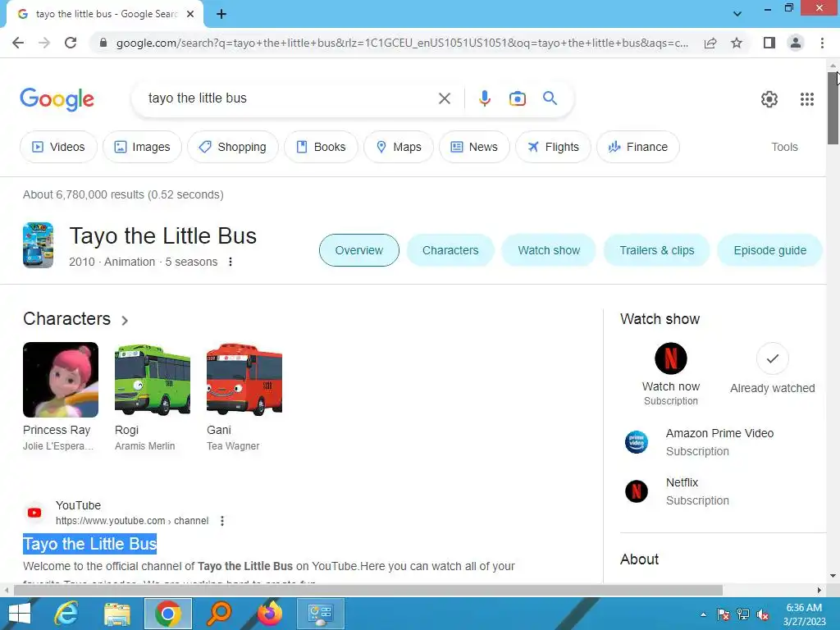Viewport: 840px width, 630px height.
Task: Open Chrome three-dot menu
Action: pos(822,43)
